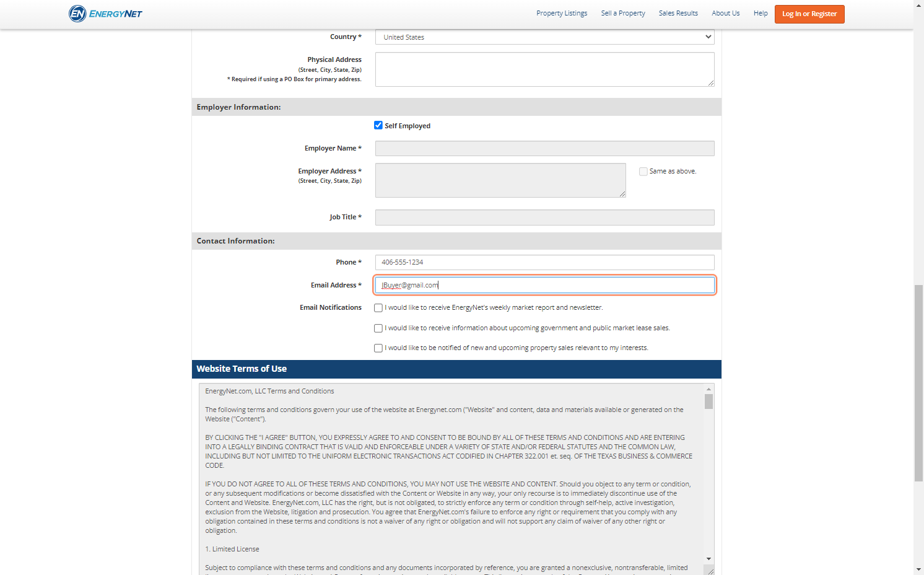Click the Employer Name field

pyautogui.click(x=544, y=148)
